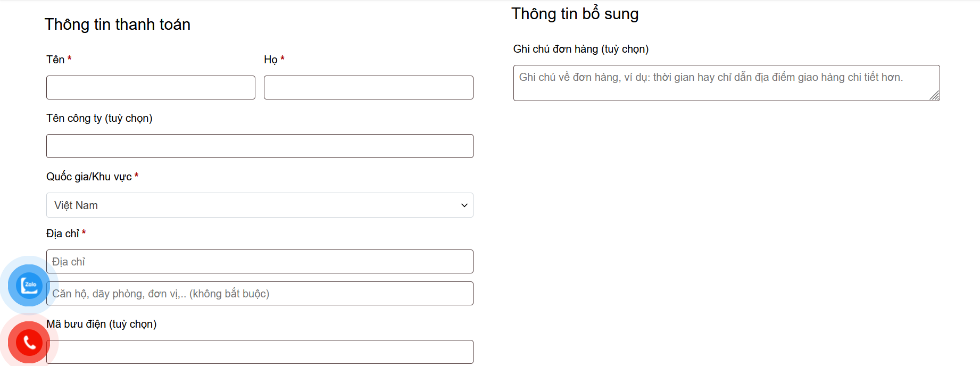This screenshot has height=366, width=980.
Task: Click the order notes textarea
Action: (x=726, y=83)
